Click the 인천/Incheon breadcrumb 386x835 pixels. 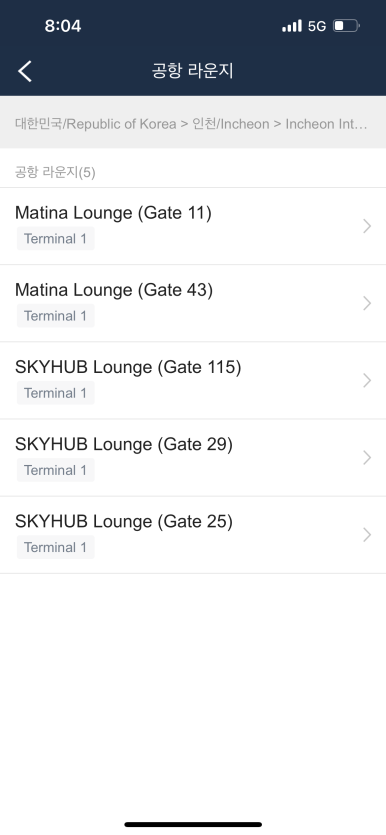[x=231, y=124]
